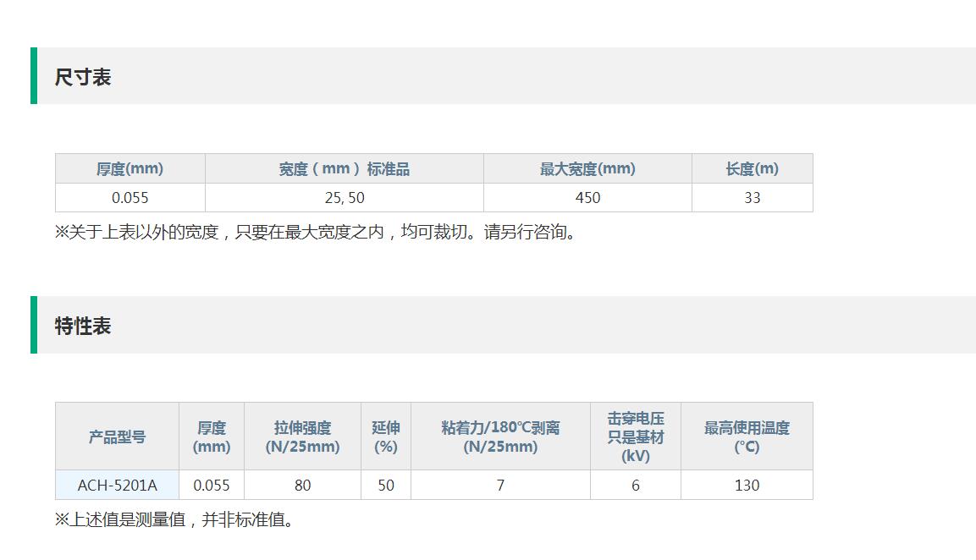Screen dimensions: 976x560
Task: Click the 延伸 (%) column header
Action: click(x=386, y=436)
